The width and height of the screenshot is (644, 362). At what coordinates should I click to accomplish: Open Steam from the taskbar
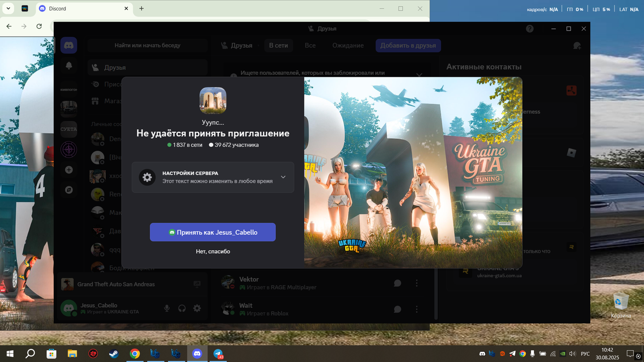coord(114,353)
